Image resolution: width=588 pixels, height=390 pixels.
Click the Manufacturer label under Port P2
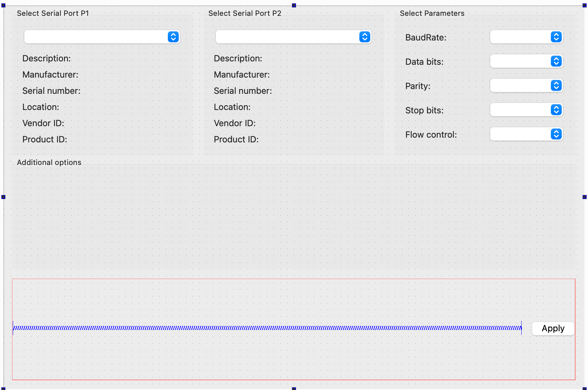coord(241,75)
